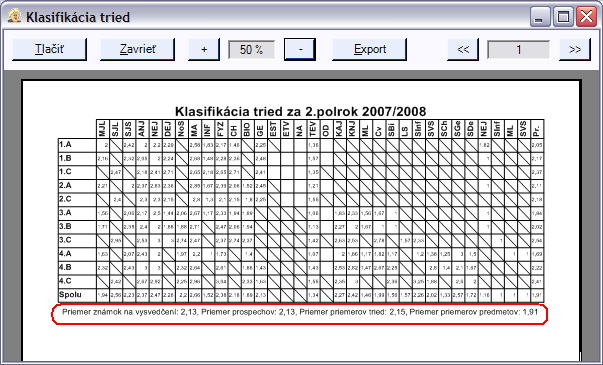Click the GE column header
This screenshot has height=365, width=603.
[261, 129]
